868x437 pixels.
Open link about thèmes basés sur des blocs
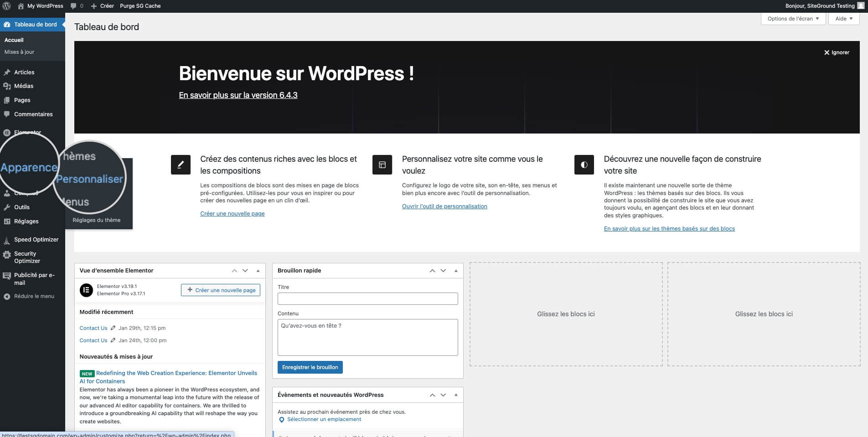point(669,228)
